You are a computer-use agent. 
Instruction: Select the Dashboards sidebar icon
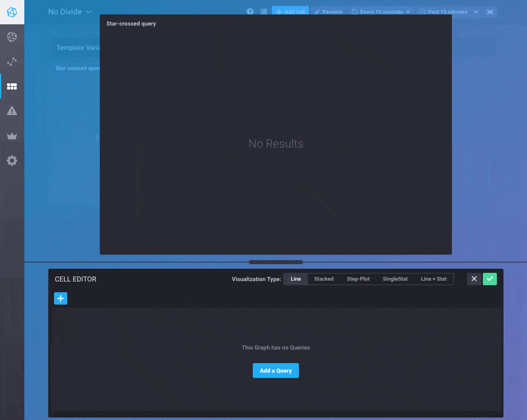tap(12, 87)
